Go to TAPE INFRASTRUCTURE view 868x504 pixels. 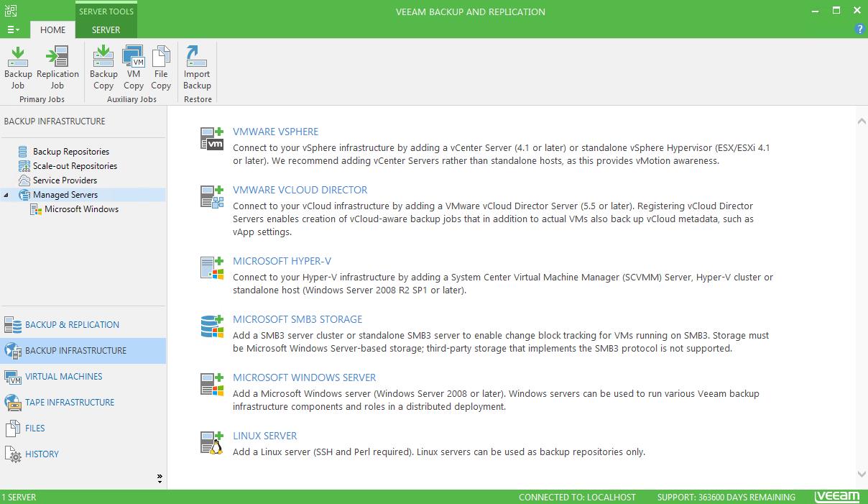coord(70,403)
